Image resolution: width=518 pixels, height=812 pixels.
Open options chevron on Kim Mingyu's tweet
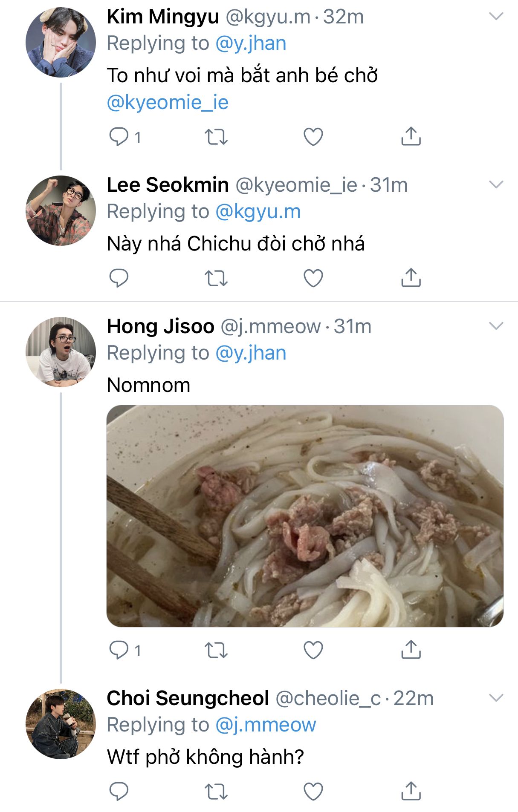[x=496, y=16]
